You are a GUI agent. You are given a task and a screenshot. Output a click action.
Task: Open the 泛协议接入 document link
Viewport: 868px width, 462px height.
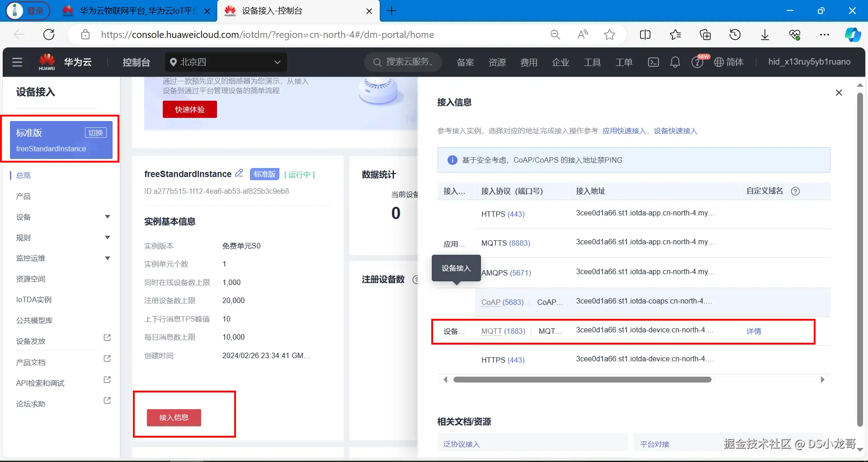461,444
